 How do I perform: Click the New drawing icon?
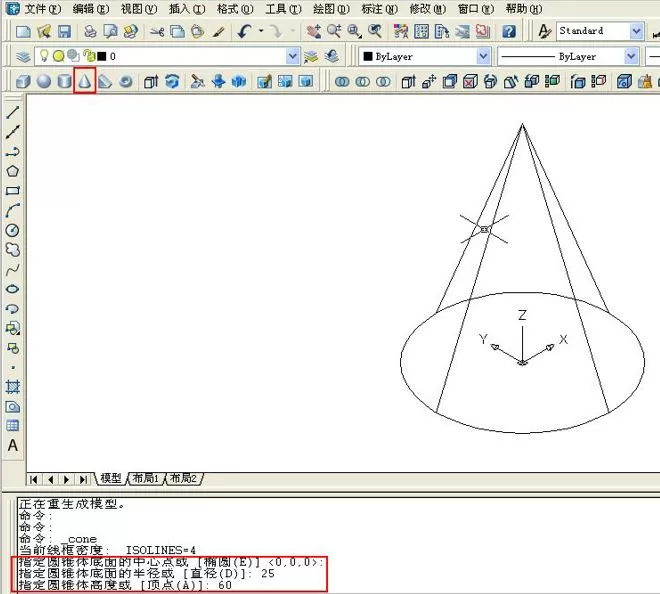(x=23, y=32)
